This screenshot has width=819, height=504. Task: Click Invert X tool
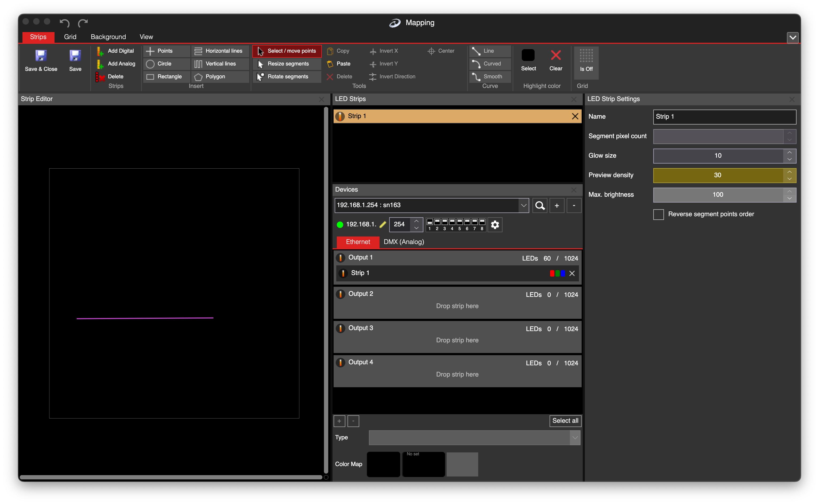click(x=384, y=51)
